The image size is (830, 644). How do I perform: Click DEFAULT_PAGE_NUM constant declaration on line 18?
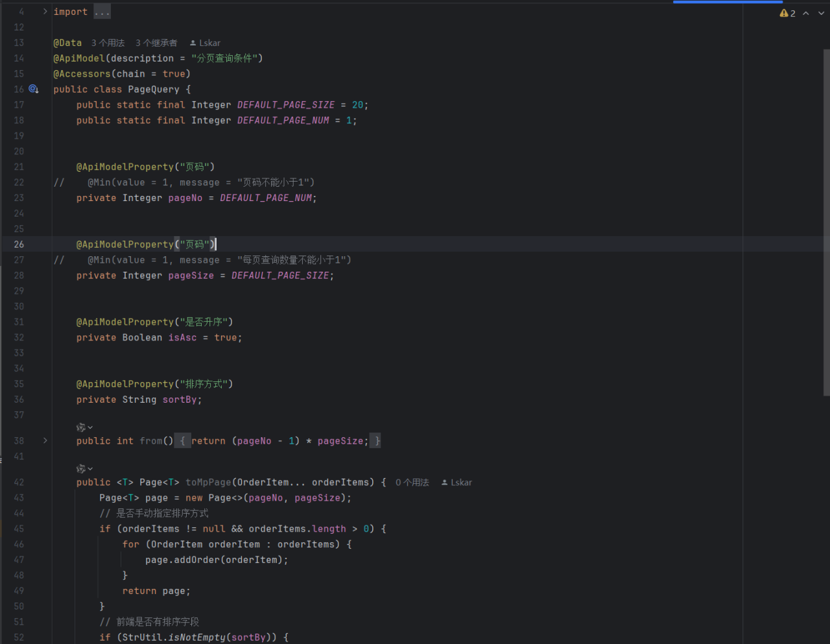[x=283, y=121]
